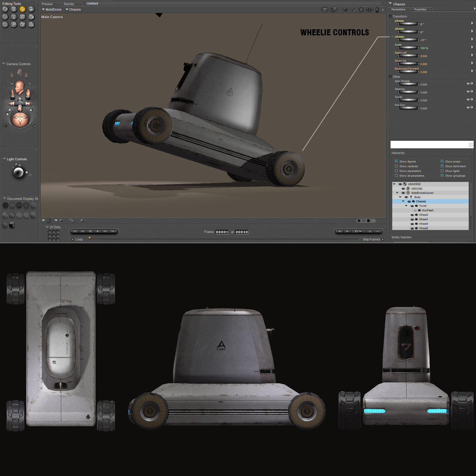Click the Area Render dashed-camera icon

point(334,10)
